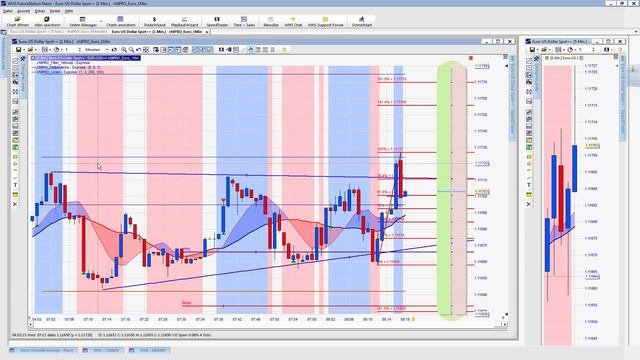Click the cNPRO_Linien Express indicator label

point(70,72)
